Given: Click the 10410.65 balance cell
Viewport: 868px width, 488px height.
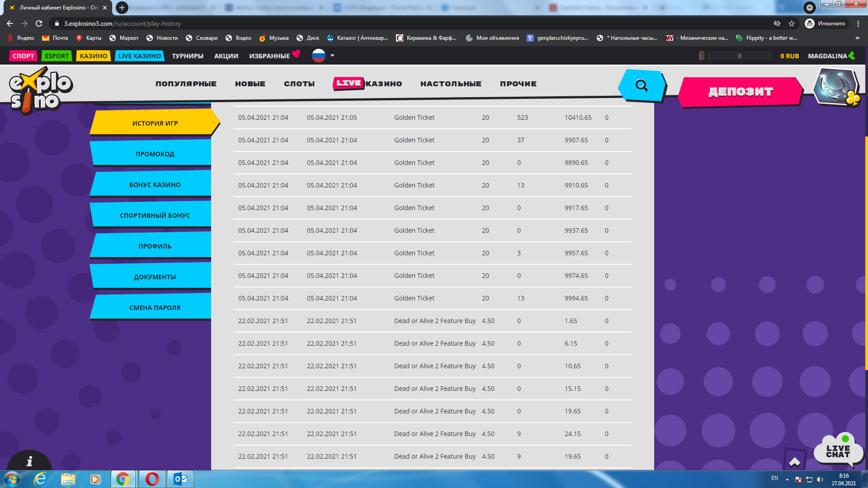Looking at the screenshot, I should click(578, 117).
